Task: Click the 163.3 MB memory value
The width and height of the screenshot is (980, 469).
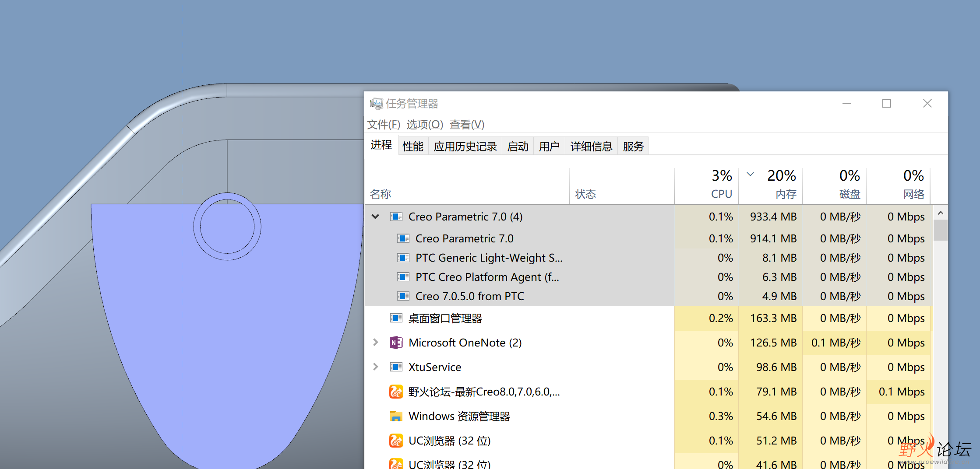Action: point(773,318)
